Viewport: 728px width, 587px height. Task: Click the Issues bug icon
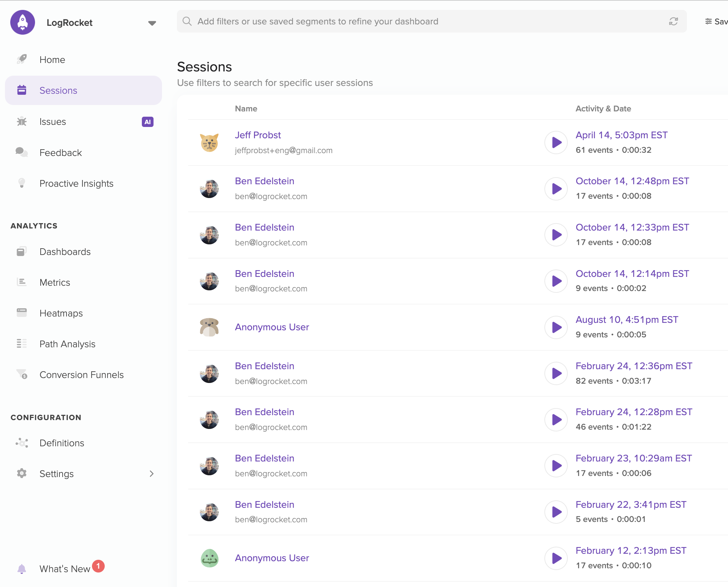22,121
